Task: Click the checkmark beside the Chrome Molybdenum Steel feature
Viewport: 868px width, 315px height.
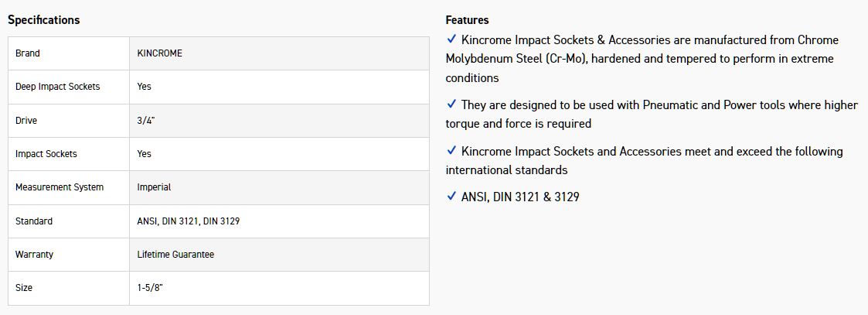Action: tap(451, 39)
